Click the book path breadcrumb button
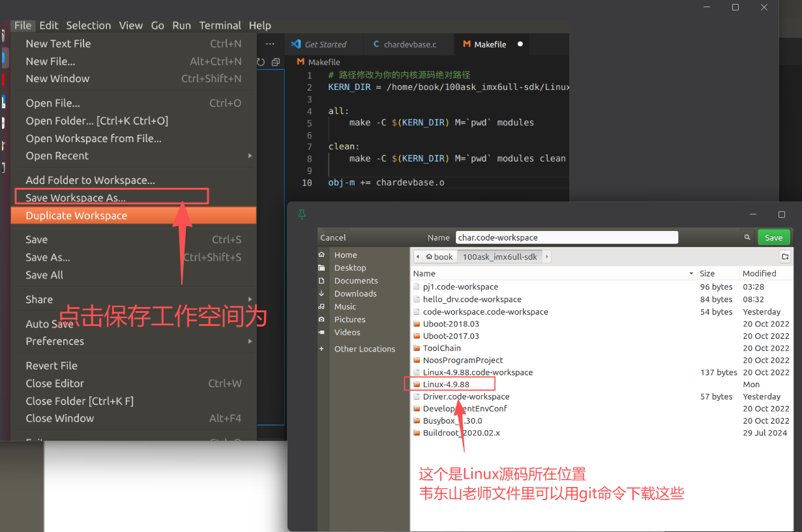Image resolution: width=802 pixels, height=532 pixels. [x=439, y=257]
